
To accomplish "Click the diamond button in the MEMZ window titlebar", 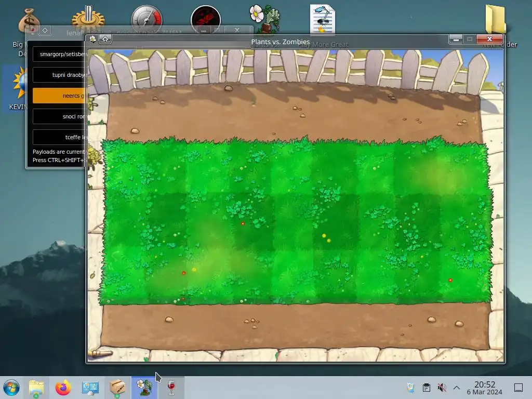I will click(x=45, y=31).
